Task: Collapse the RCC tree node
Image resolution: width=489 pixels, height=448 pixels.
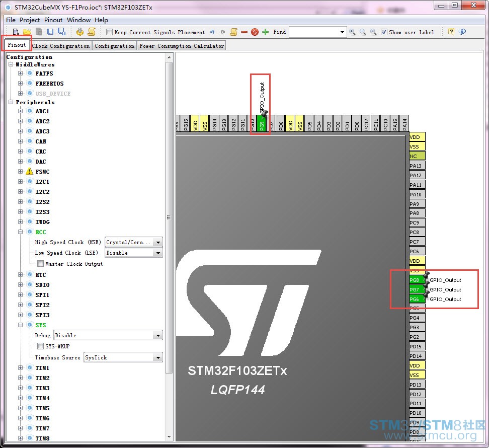Action: (20, 232)
